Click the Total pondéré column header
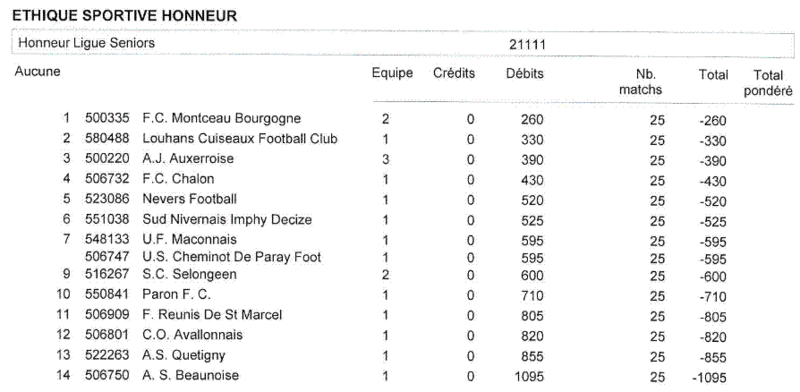Screen dimensions: 800x392 pos(768,83)
